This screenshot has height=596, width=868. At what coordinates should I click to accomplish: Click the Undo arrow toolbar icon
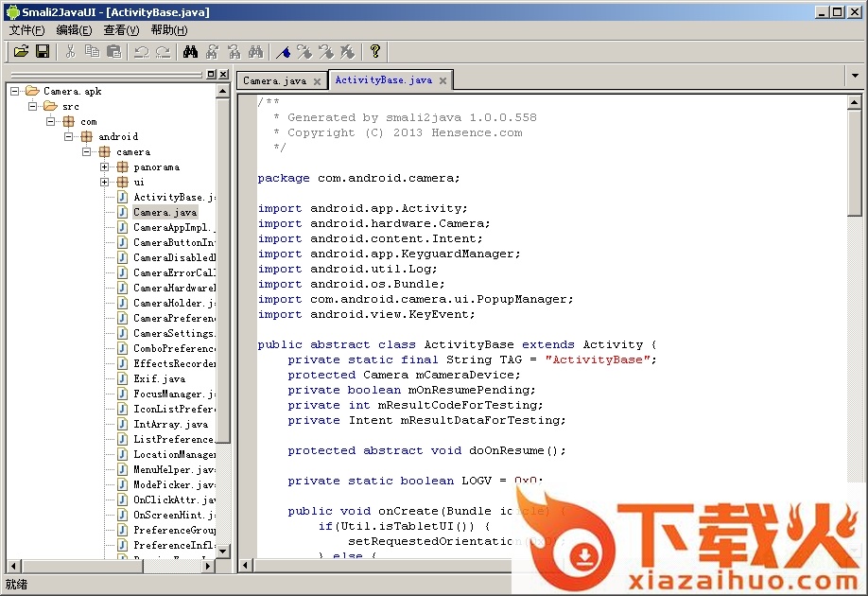(141, 51)
